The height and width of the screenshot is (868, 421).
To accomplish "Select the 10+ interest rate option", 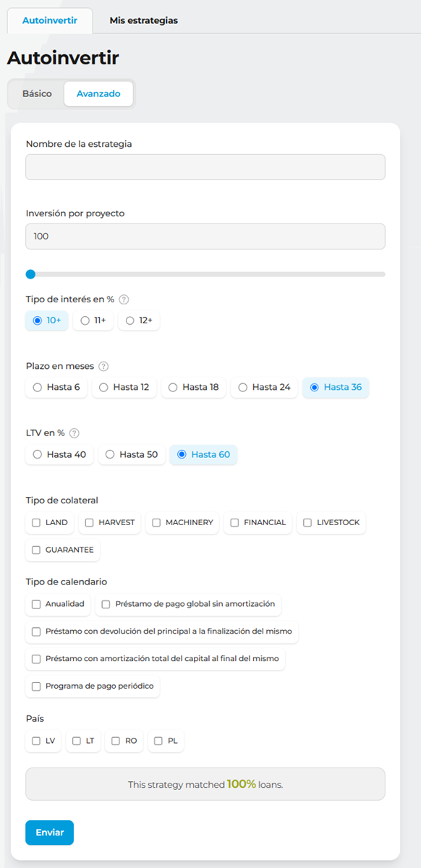I will pyautogui.click(x=47, y=320).
